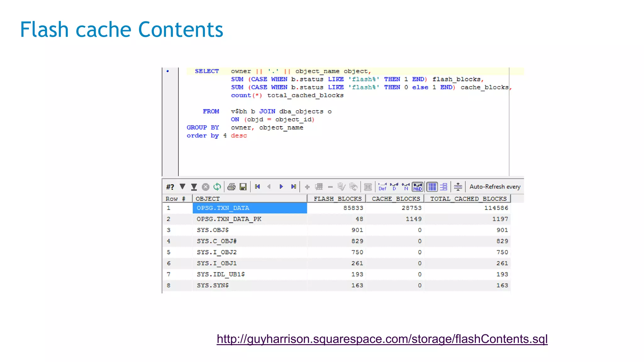The height and width of the screenshot is (362, 644).
Task: Click the #? row count icon
Action: [170, 187]
